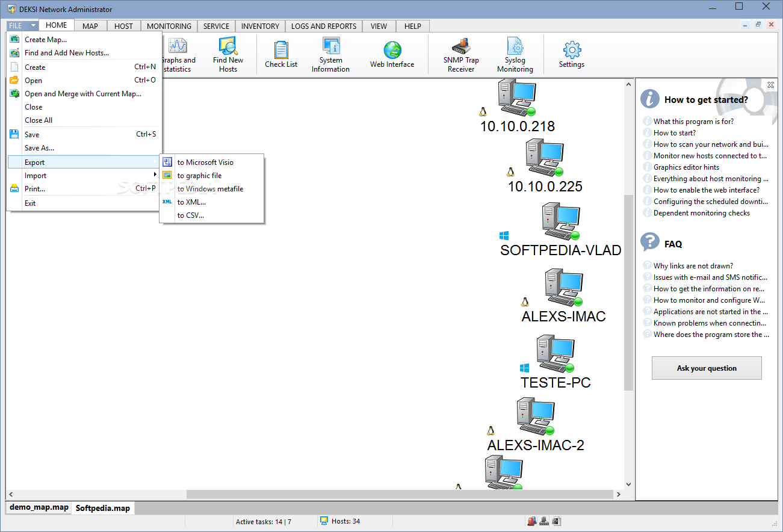
Task: Launch the Web Interface
Action: pos(392,55)
